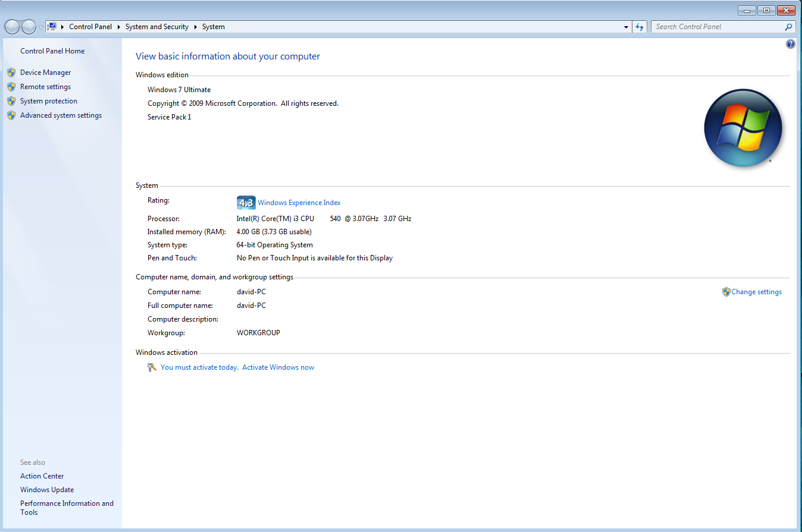Open System protection link
Viewport: 802px width, 532px height.
49,101
